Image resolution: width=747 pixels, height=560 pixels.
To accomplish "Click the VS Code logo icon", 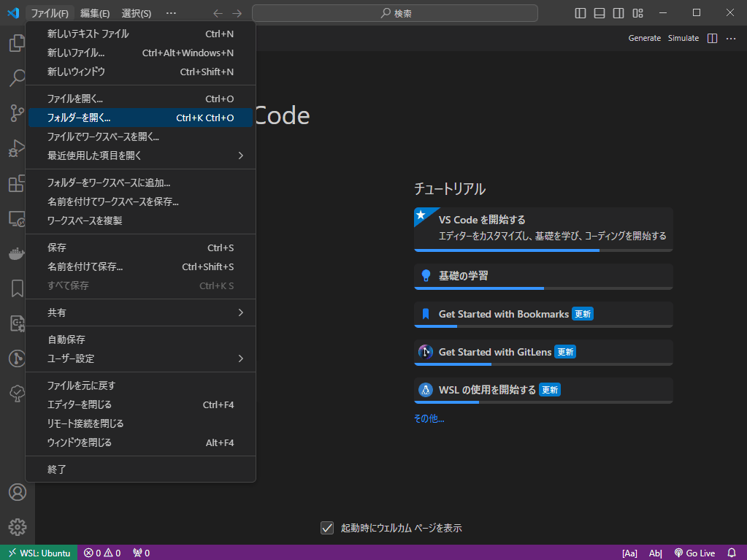I will [13, 13].
